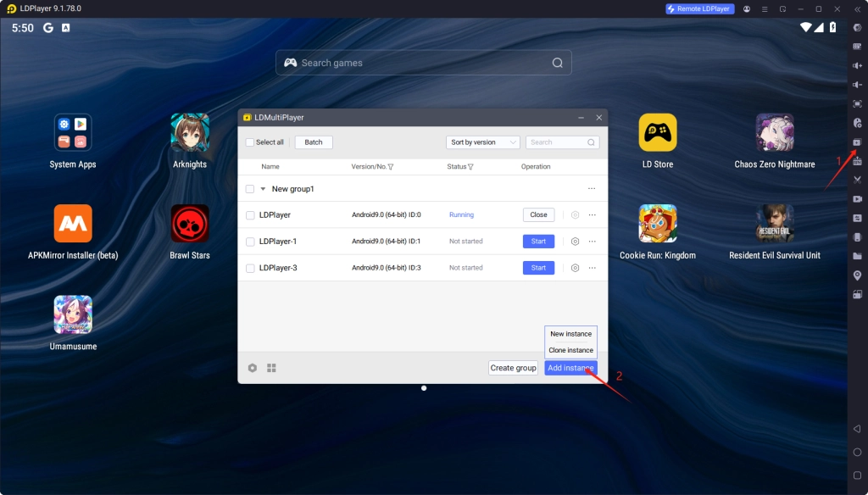868x495 pixels.
Task: Check the LDPlayer-1 instance checkbox
Action: click(250, 242)
